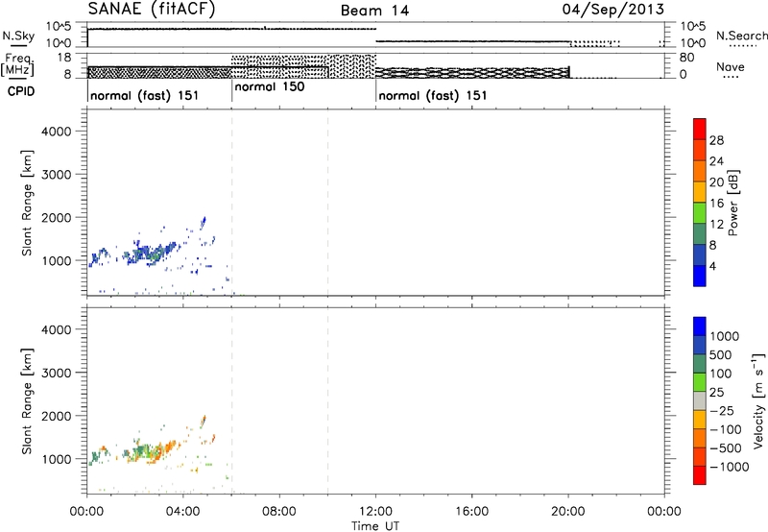Click the 500 label on Velocity colorbar

click(x=721, y=354)
